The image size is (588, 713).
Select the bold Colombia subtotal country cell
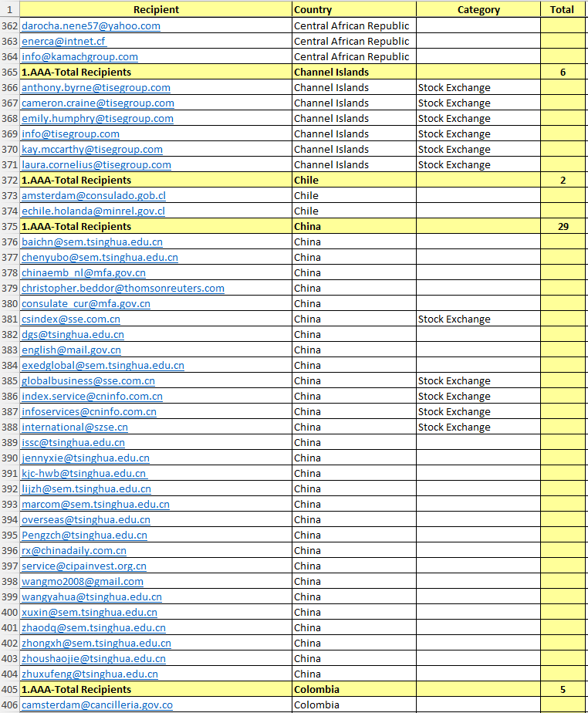353,690
